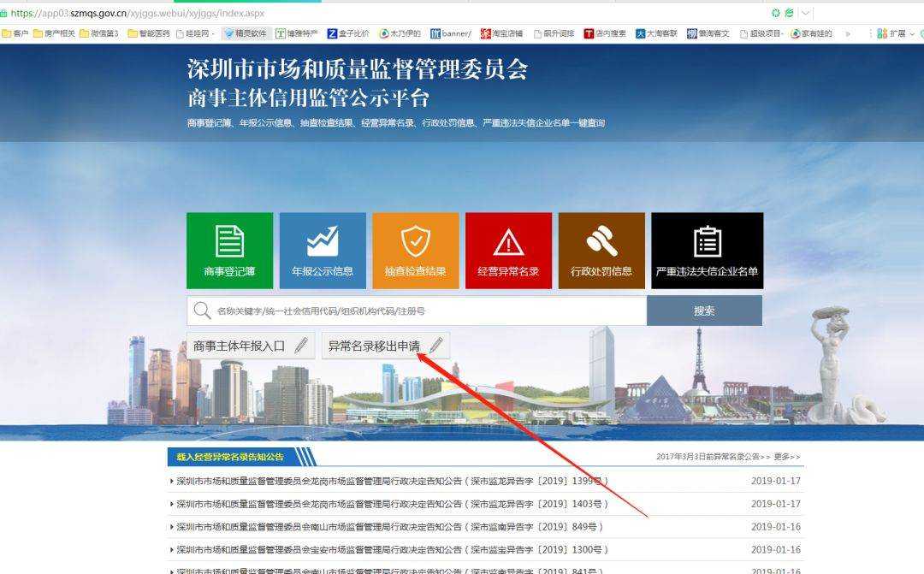
Task: Open the banner/ bookmark
Action: point(451,33)
